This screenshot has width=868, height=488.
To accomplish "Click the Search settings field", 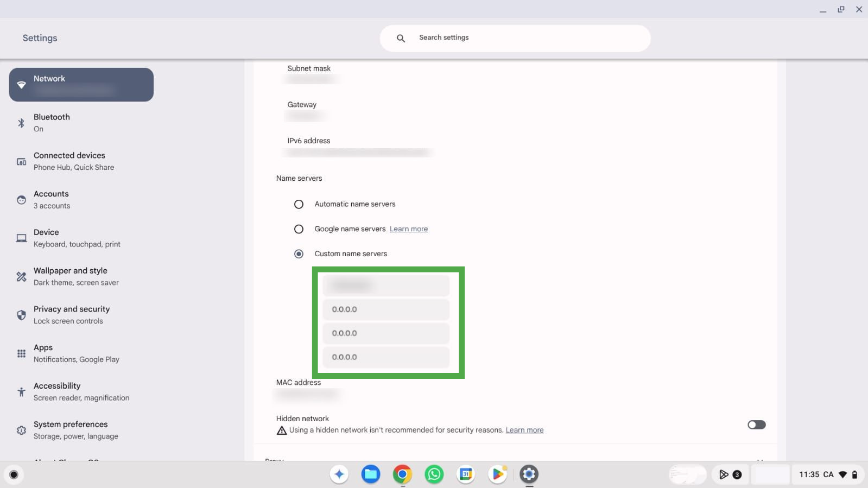I will [x=515, y=38].
